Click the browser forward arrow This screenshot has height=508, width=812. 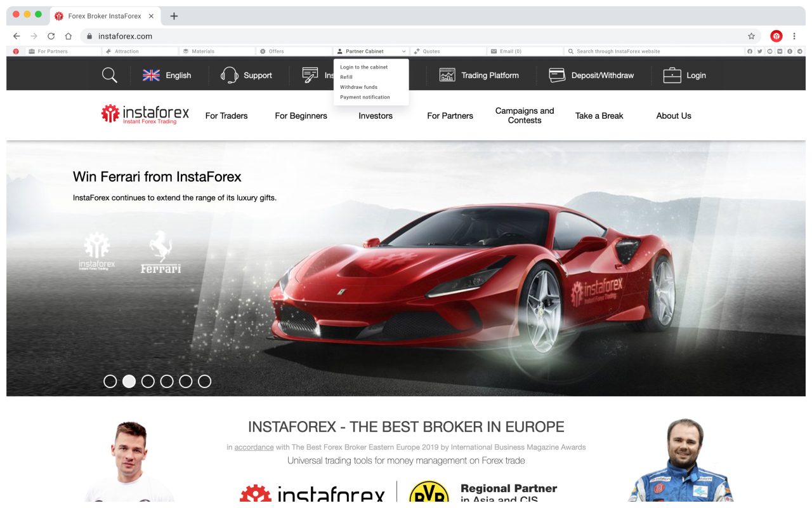(34, 36)
